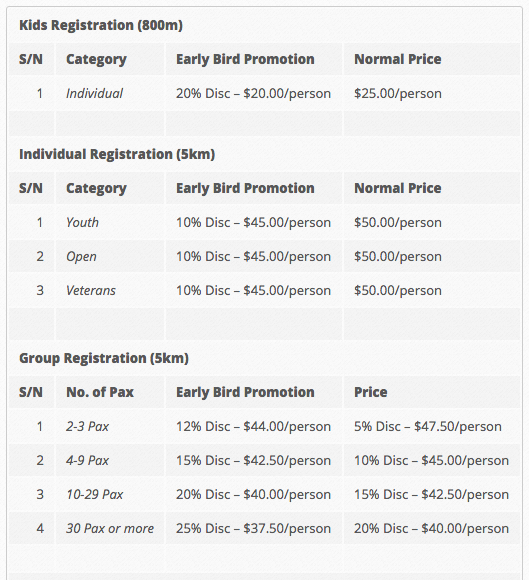Screen dimensions: 529x580
Task: Click 5% Disc – $47.50/person price
Action: pyautogui.click(x=428, y=426)
